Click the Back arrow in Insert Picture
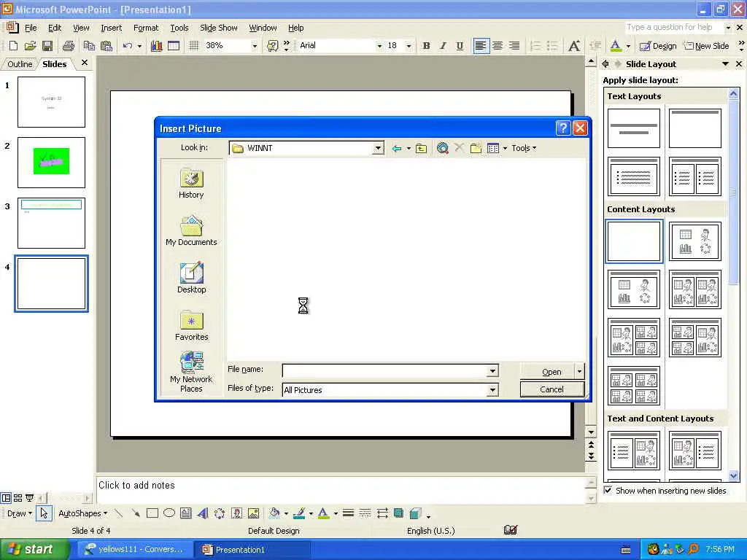Viewport: 747px width, 560px height. coord(396,148)
